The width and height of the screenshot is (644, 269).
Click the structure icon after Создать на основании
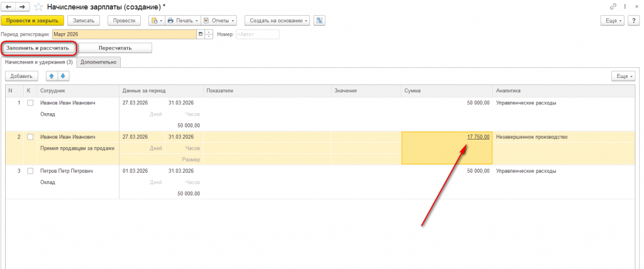click(319, 21)
